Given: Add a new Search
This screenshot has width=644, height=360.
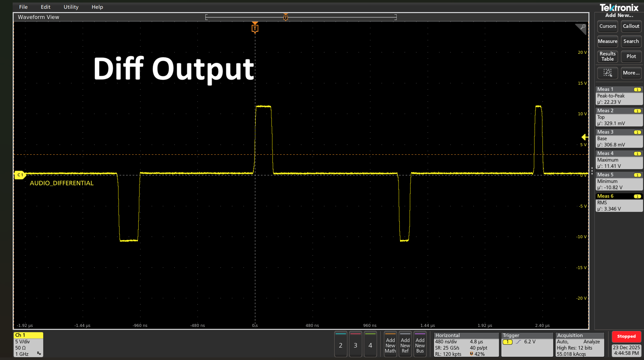Looking at the screenshot, I should point(631,41).
